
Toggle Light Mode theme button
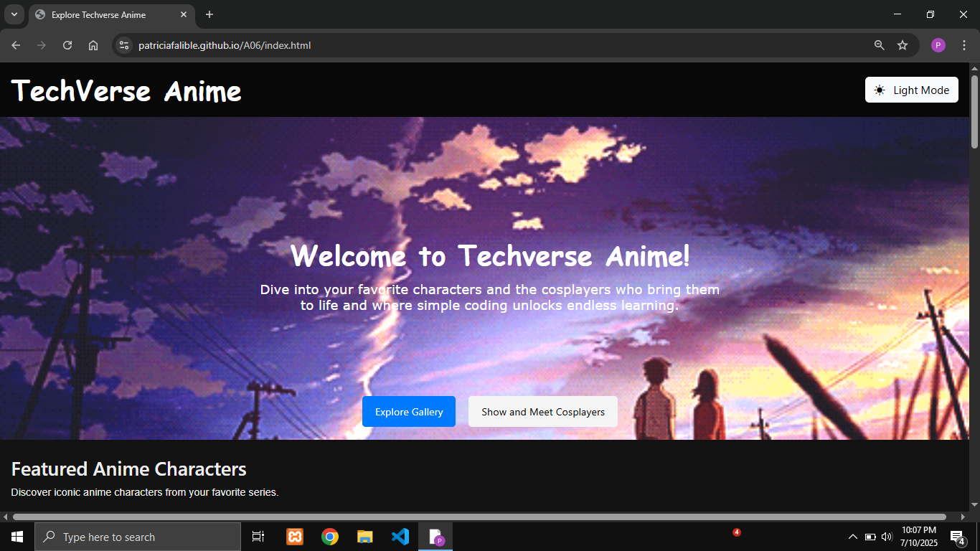(911, 90)
